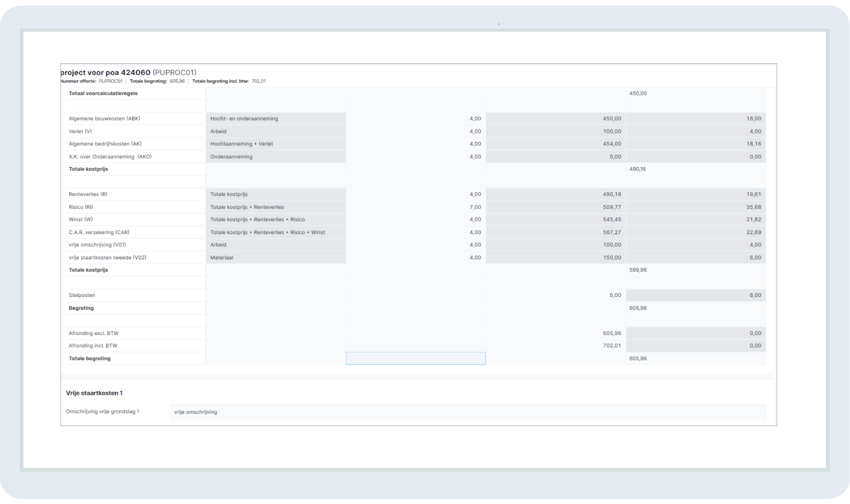
Task: Click the 490,16 Totale kostprijs value
Action: coord(637,169)
